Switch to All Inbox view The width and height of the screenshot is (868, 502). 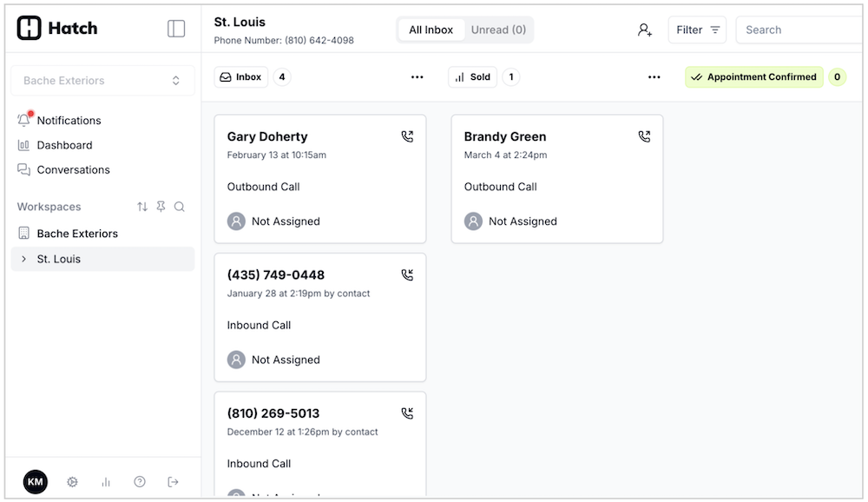[431, 30]
